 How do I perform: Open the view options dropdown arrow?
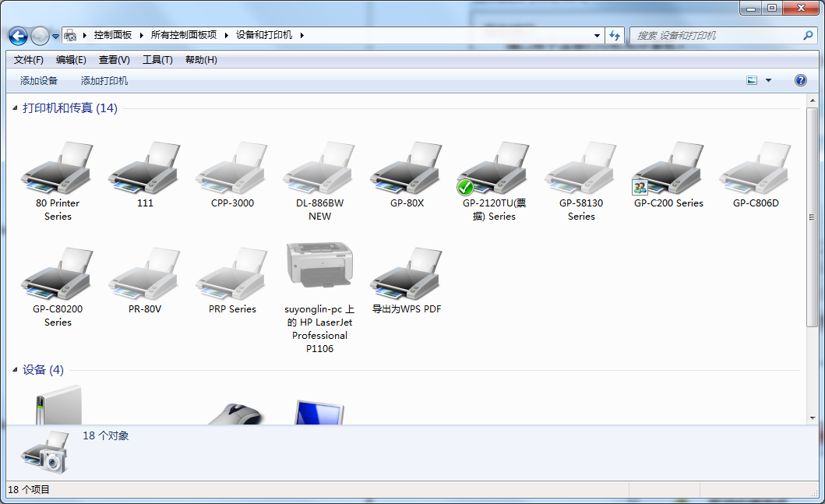point(768,80)
